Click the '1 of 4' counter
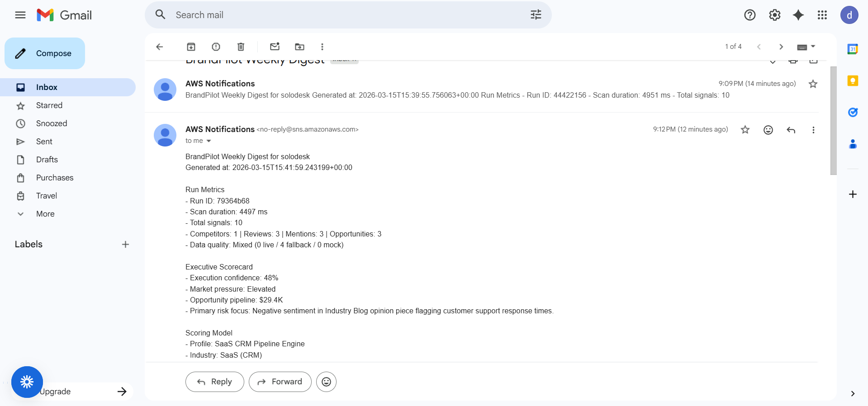 tap(733, 47)
